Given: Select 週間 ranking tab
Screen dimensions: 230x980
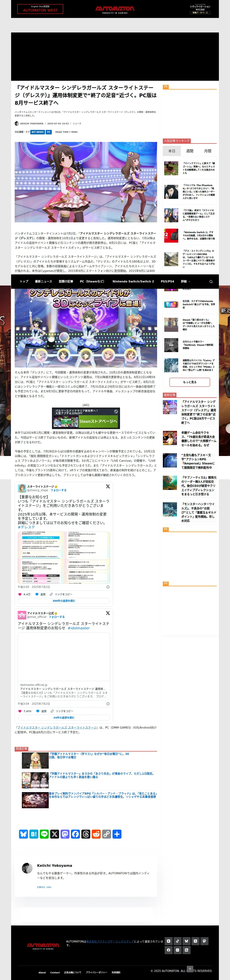Looking at the screenshot, I should (x=190, y=151).
